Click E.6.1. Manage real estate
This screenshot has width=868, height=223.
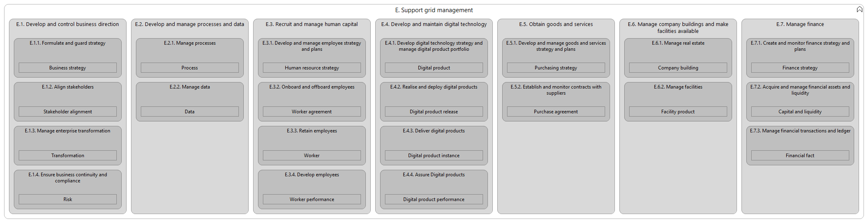pyautogui.click(x=678, y=43)
